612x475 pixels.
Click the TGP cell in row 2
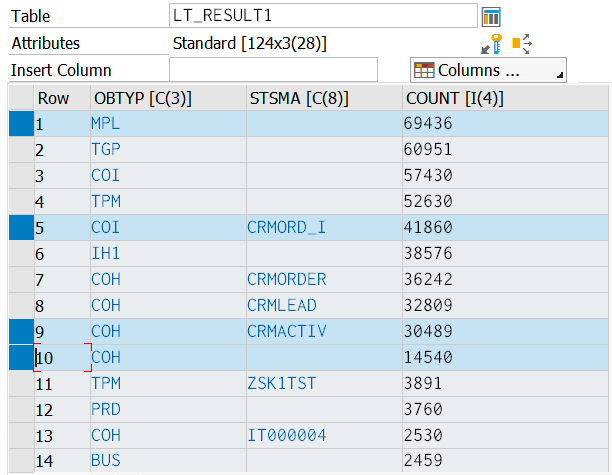coord(168,150)
